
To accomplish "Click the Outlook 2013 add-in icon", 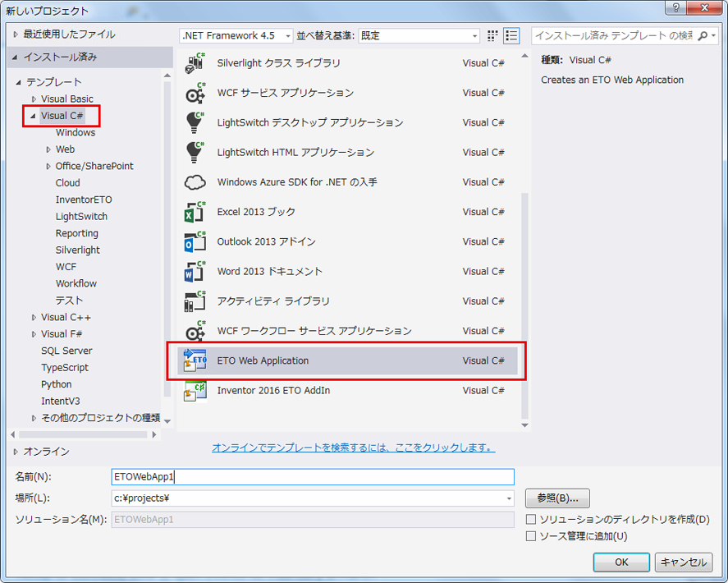I will coord(195,241).
